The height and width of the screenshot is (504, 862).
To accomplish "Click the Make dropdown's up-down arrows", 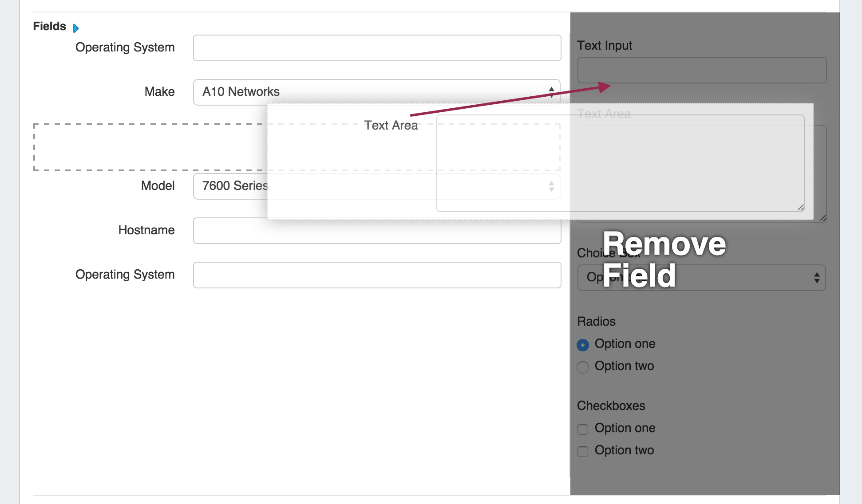I will (551, 92).
